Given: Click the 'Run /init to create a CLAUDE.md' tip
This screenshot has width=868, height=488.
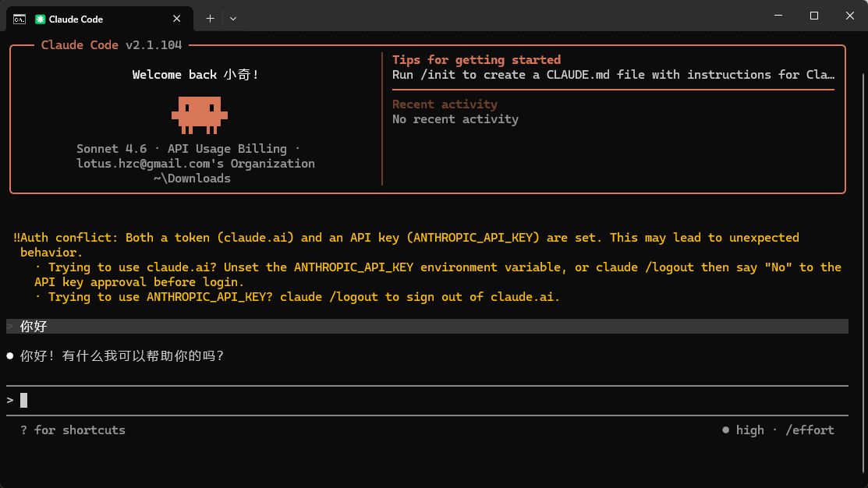Looking at the screenshot, I should coord(613,75).
